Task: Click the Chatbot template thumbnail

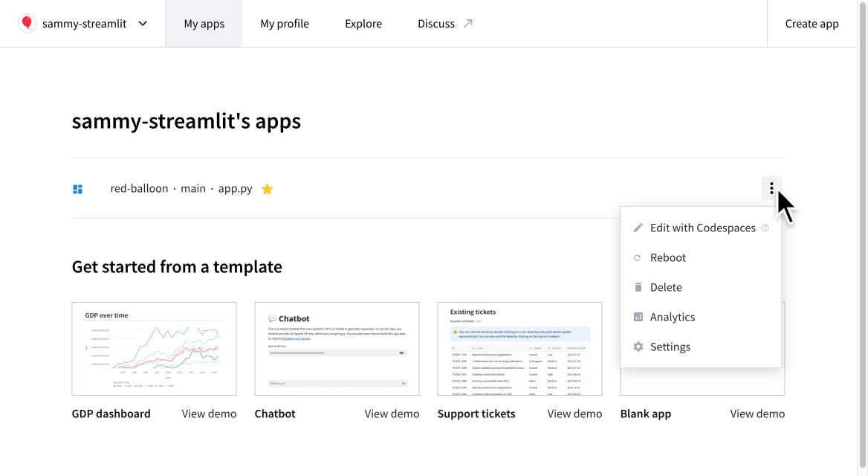Action: 337,348
